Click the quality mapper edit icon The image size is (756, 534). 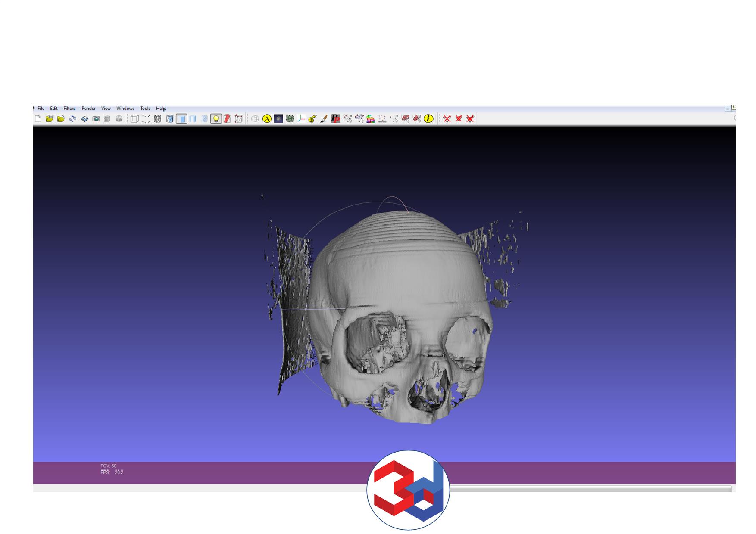coord(359,119)
